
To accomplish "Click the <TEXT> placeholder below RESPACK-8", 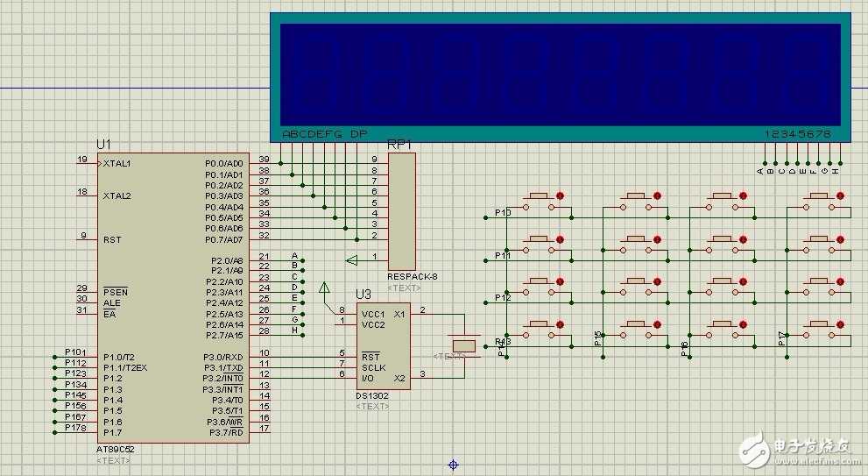I will (404, 288).
